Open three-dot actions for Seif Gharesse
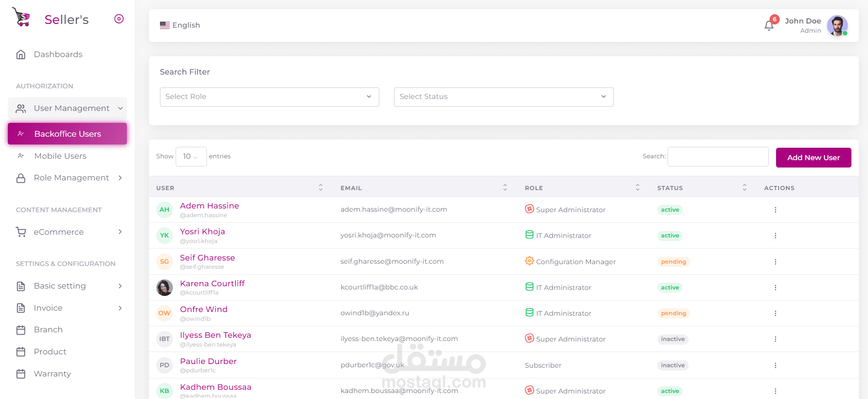The image size is (868, 399). click(x=775, y=262)
